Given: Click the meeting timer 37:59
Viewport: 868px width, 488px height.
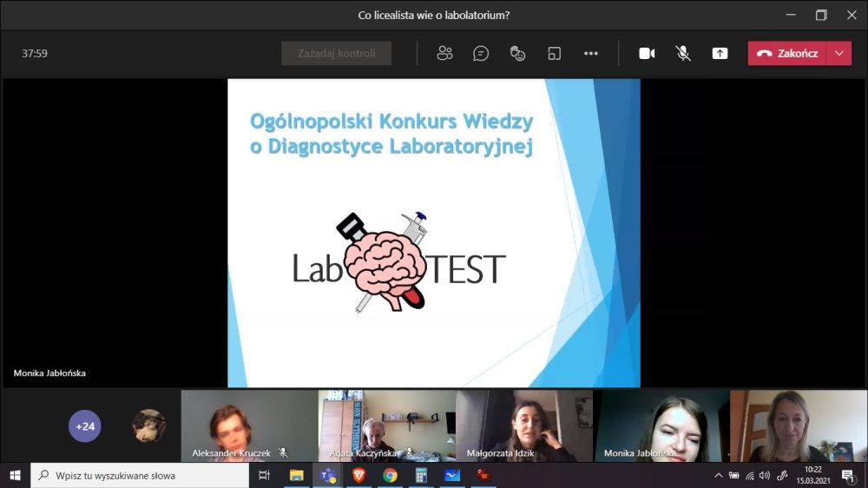Looking at the screenshot, I should tap(35, 53).
